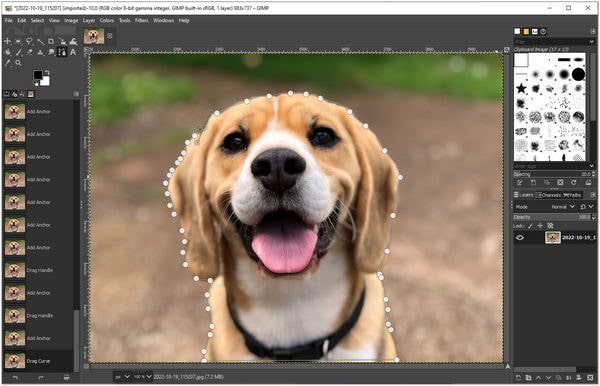Duplicate the selected brush

[x=547, y=182]
